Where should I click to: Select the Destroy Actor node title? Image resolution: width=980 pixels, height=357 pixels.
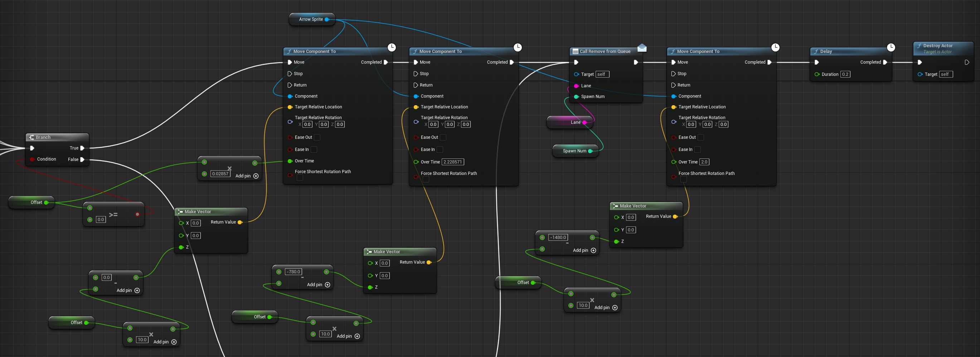tap(937, 46)
